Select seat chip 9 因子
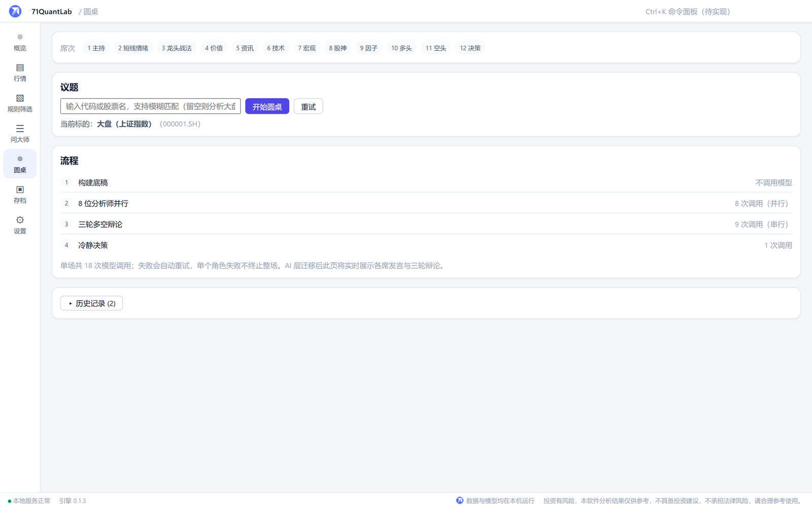Screen dimensions: 812x508 368,48
